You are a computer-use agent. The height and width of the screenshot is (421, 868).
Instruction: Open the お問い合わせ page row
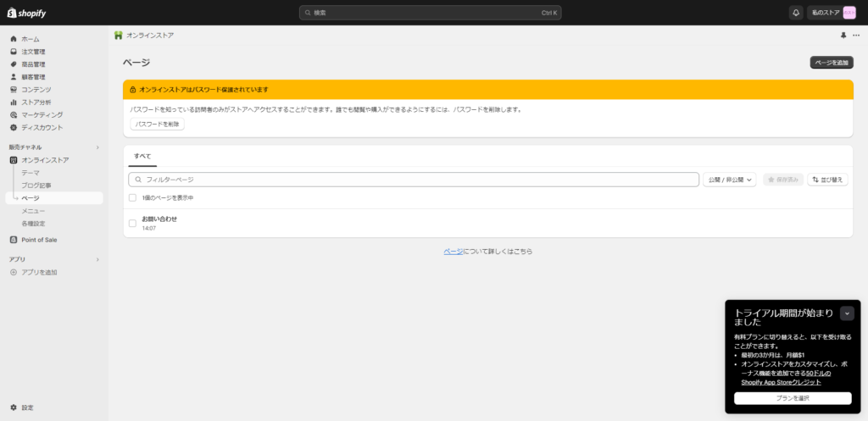click(487, 224)
